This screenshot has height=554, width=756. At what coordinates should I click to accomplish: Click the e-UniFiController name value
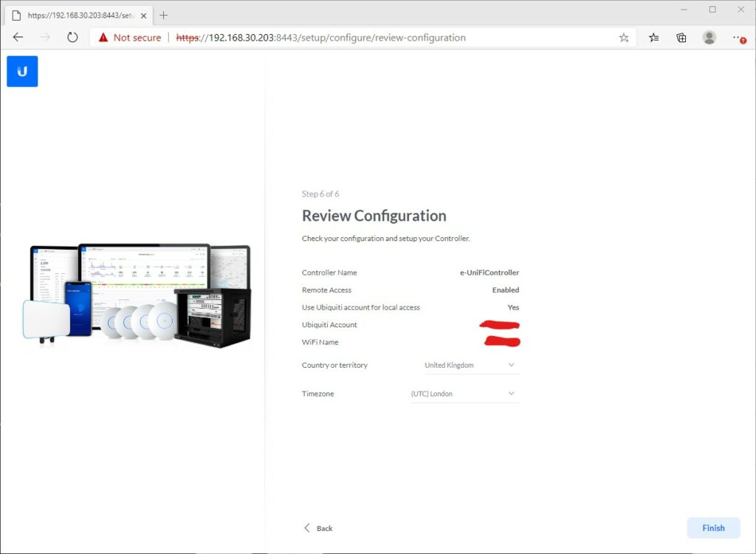click(489, 273)
